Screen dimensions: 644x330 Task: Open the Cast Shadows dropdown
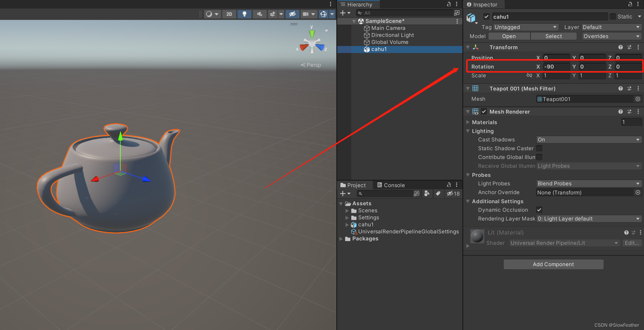pyautogui.click(x=588, y=140)
